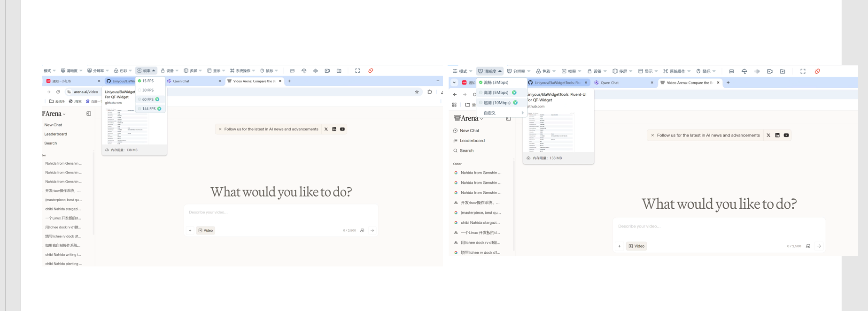This screenshot has height=311, width=868.
Task: Open X (Twitter) link in left window banner
Action: 326,129
